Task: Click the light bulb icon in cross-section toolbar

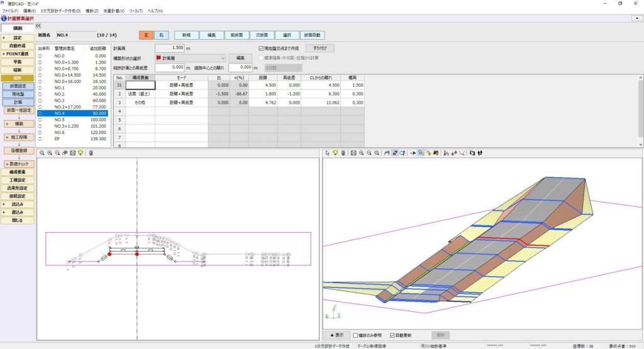Action: point(80,153)
